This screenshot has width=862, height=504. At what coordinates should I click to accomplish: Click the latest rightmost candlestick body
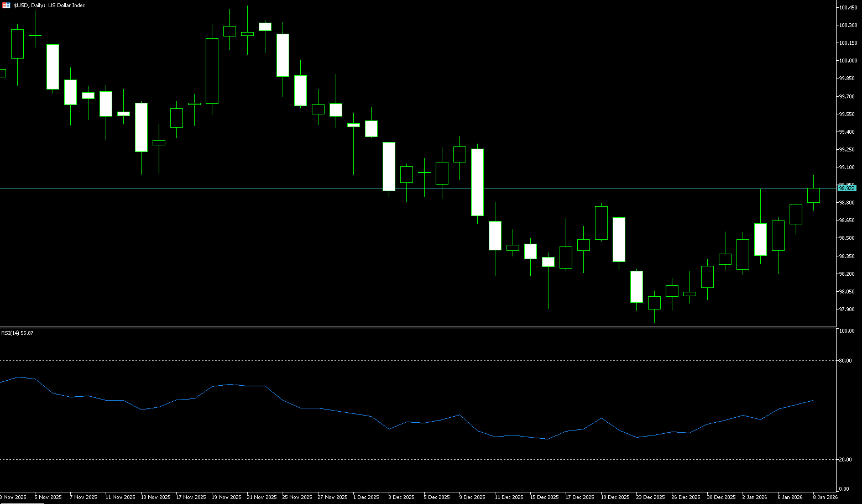(813, 196)
